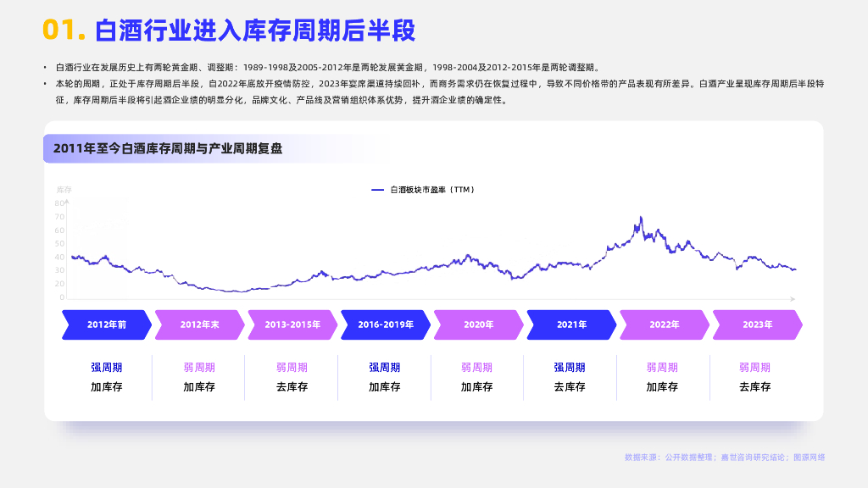
Task: Click 加库存 under 2020年
Action: (x=476, y=386)
